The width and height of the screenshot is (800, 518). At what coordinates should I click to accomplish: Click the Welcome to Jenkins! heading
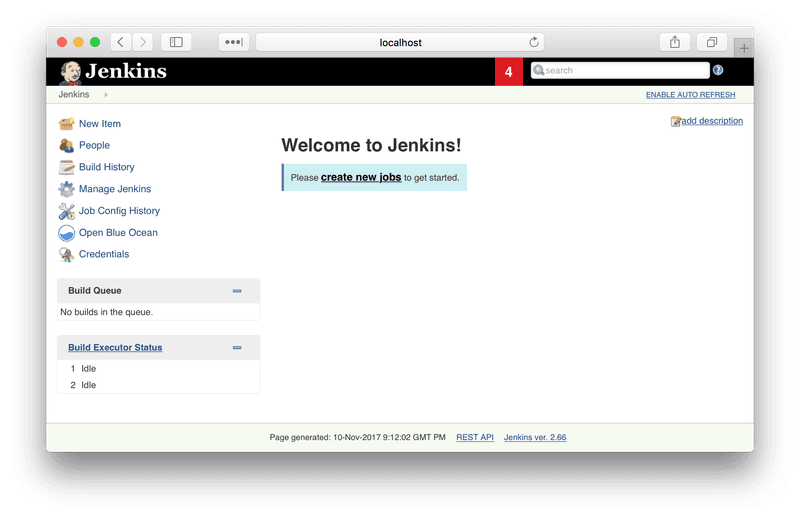[x=371, y=145]
